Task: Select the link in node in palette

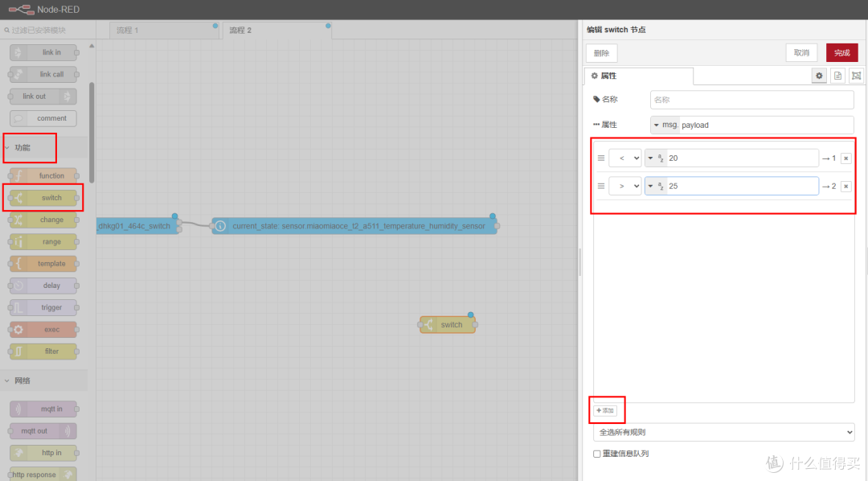Action: pos(43,52)
